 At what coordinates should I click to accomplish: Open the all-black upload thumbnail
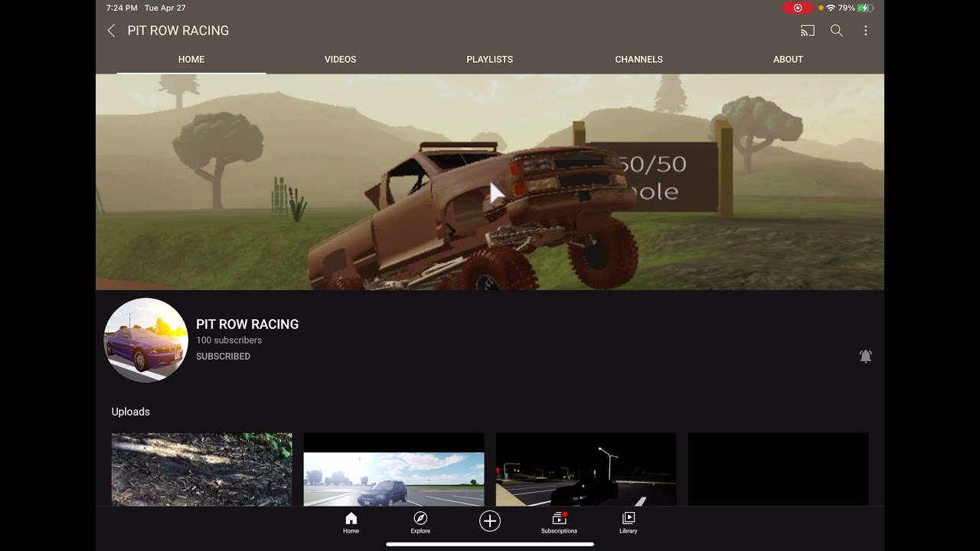(x=778, y=469)
